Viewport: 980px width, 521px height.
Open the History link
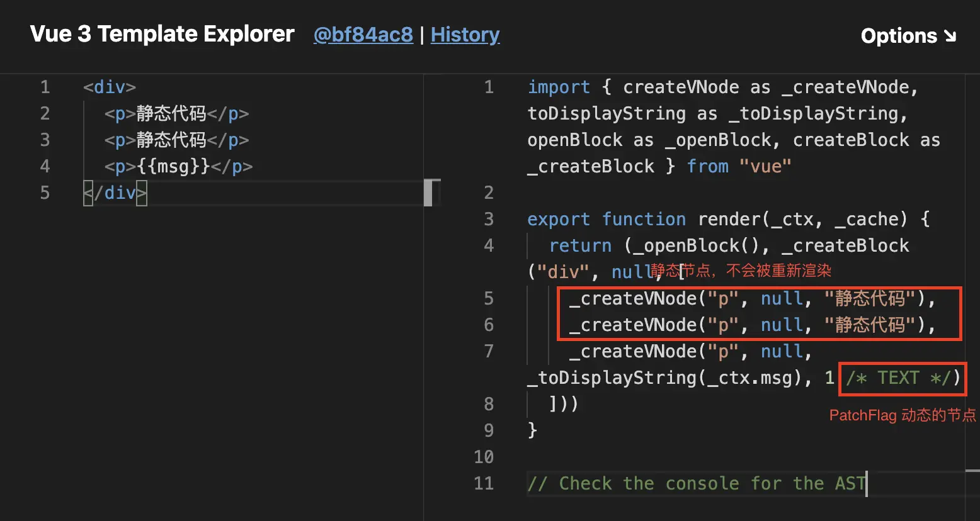coord(465,35)
